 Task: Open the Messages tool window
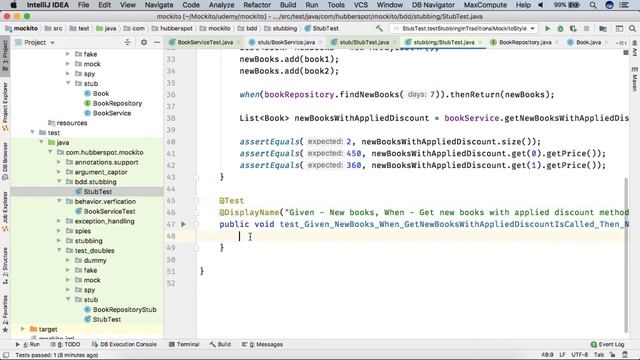coord(262,344)
